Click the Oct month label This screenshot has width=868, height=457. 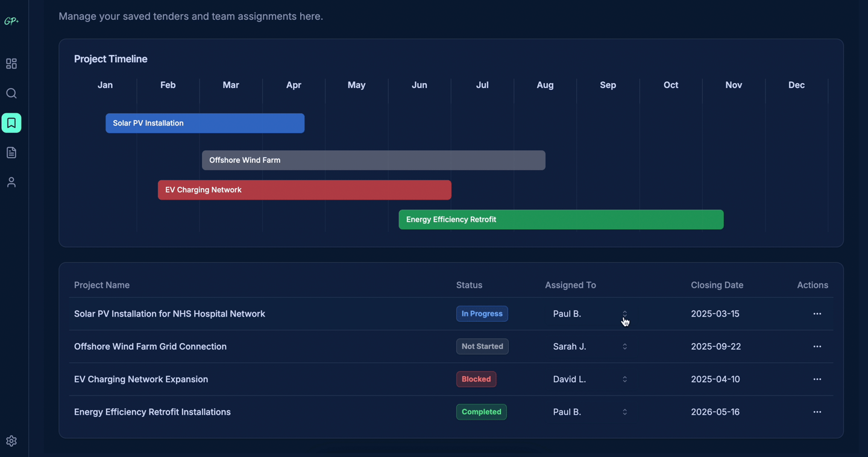671,85
